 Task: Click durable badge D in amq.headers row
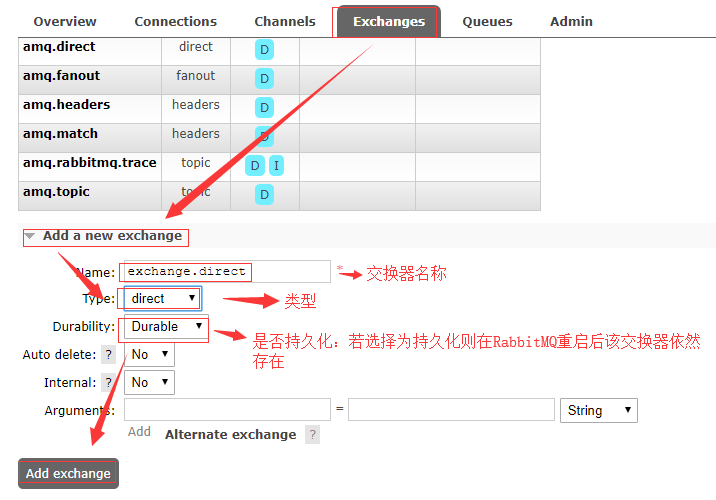pyautogui.click(x=264, y=108)
